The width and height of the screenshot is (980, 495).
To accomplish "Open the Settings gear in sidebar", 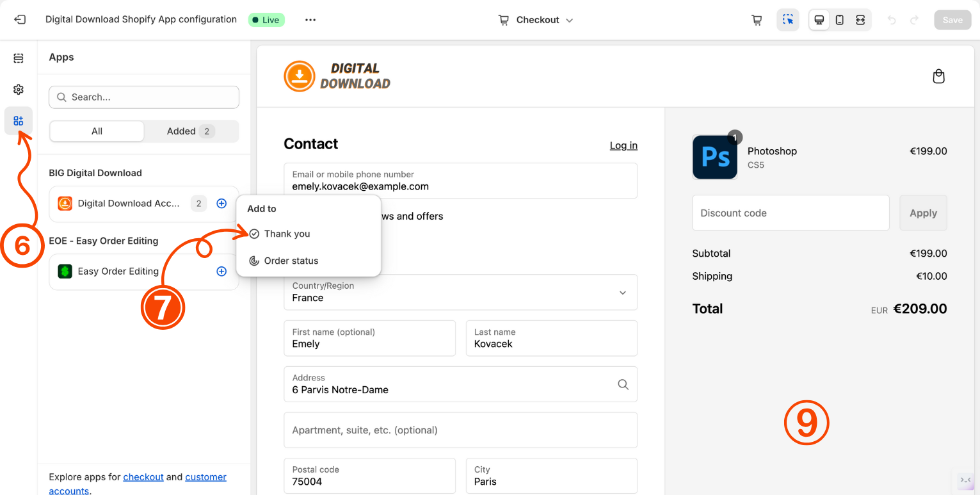I will coord(19,90).
